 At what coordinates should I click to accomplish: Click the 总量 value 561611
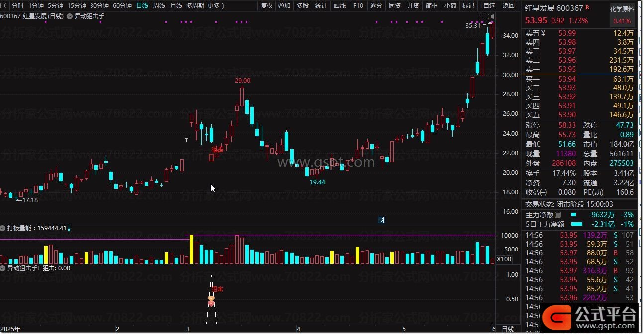(622, 154)
